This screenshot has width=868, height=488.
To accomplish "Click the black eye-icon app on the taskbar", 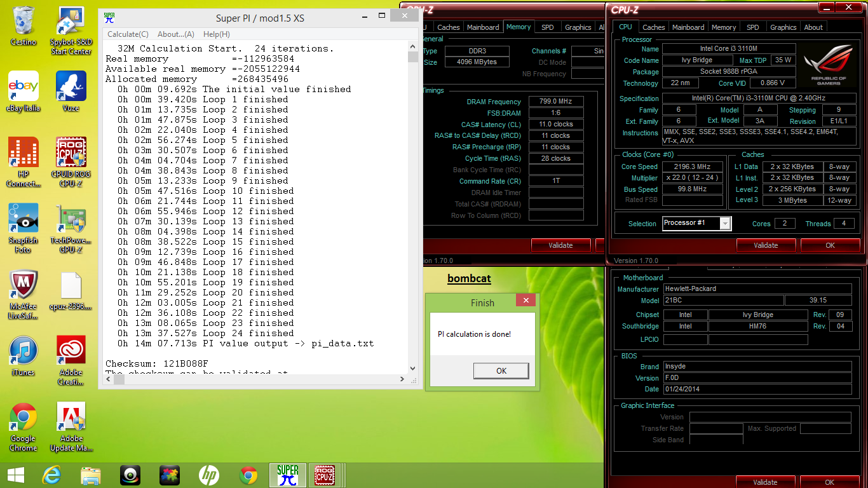I will point(130,475).
